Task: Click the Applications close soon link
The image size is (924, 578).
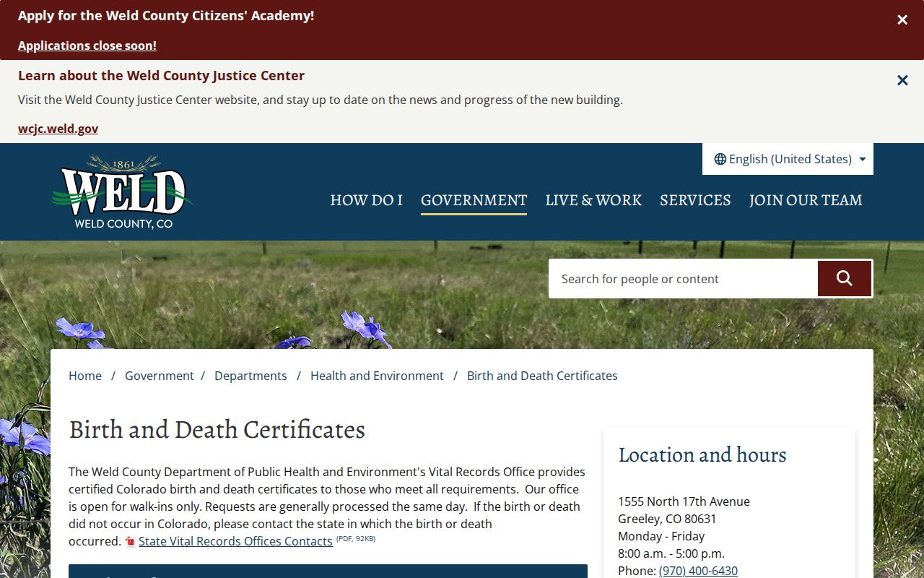Action: click(x=87, y=46)
